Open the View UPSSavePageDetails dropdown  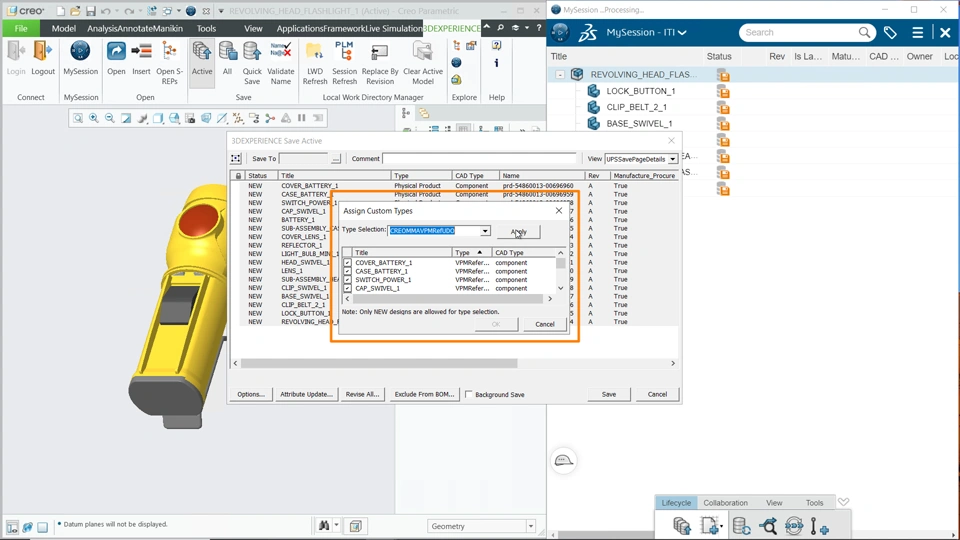point(673,159)
